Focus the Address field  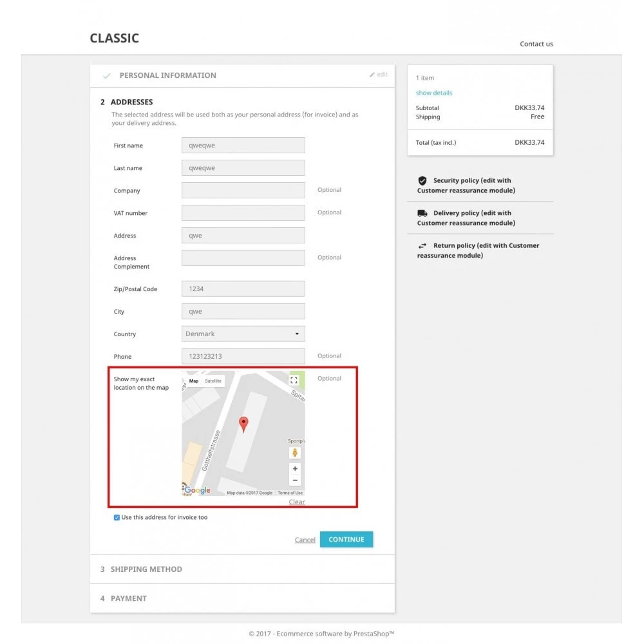(x=243, y=236)
